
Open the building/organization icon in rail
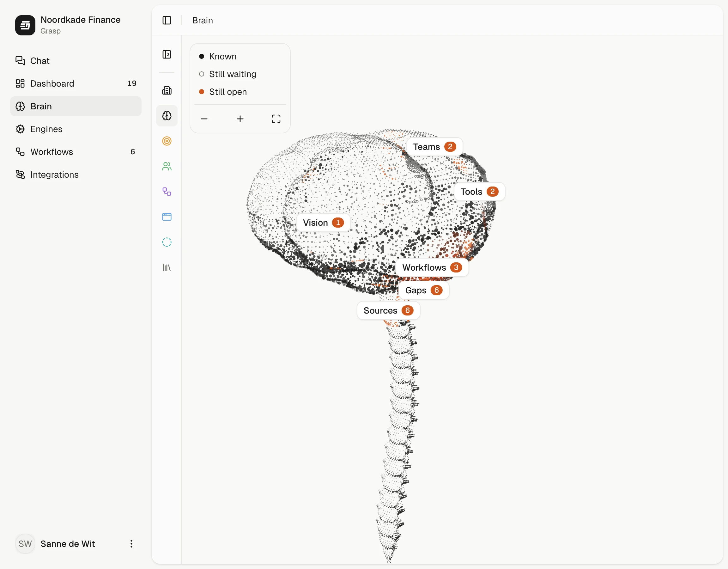pyautogui.click(x=167, y=90)
